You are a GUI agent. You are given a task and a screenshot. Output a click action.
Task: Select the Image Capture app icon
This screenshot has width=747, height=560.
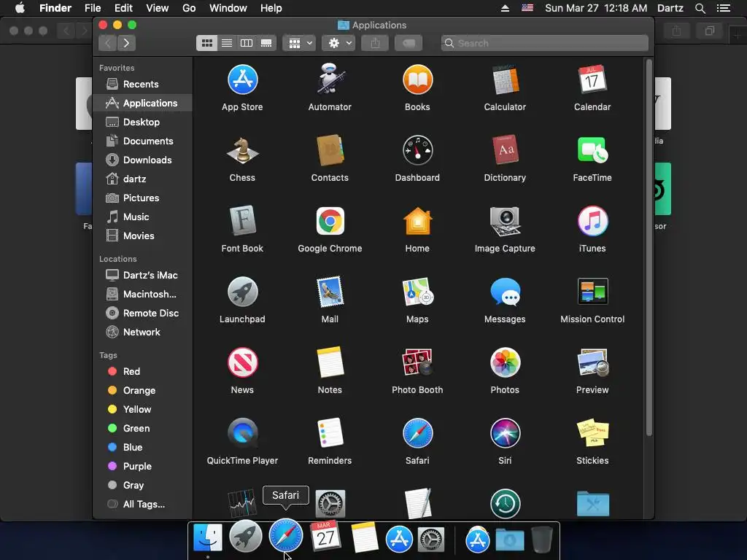(505, 221)
